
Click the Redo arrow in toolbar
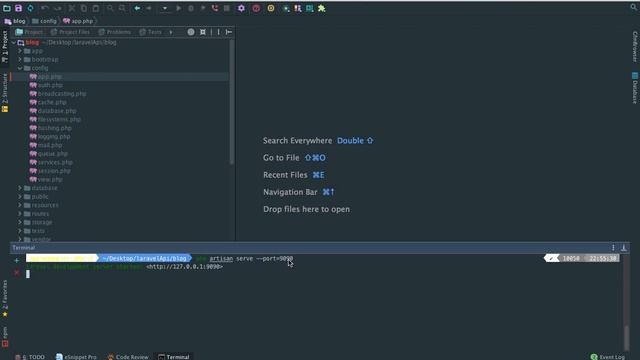(x=58, y=8)
